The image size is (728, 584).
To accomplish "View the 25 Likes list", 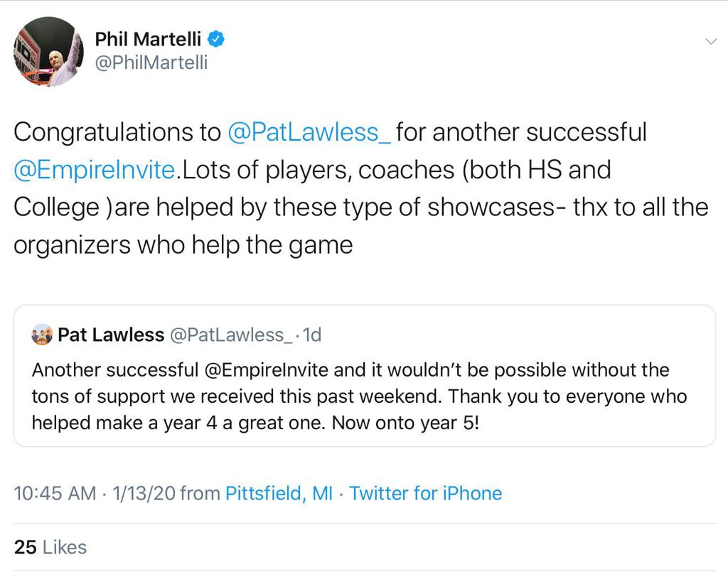I will (50, 547).
